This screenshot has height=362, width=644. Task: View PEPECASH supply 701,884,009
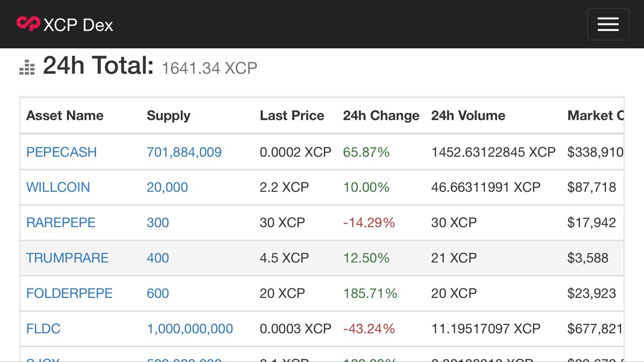tap(184, 152)
